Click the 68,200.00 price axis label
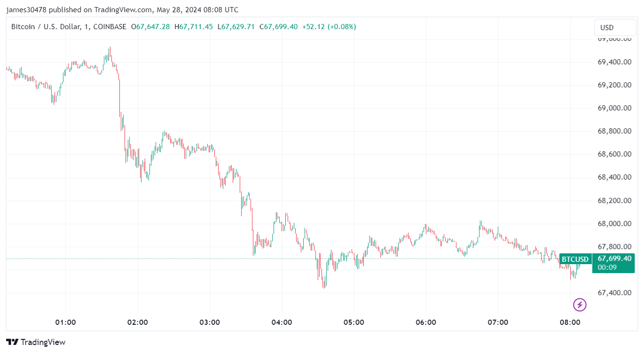Viewport: 644px width, 353px height. pyautogui.click(x=614, y=201)
